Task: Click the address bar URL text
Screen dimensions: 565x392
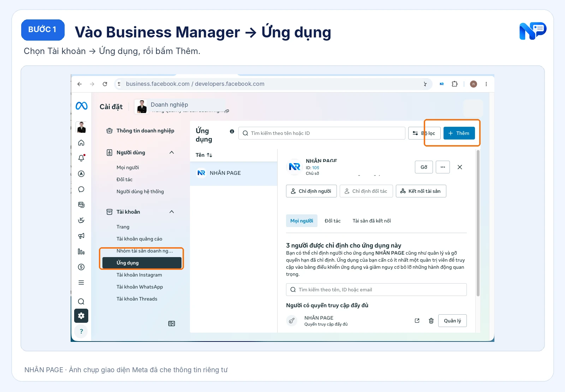Action: 195,84
